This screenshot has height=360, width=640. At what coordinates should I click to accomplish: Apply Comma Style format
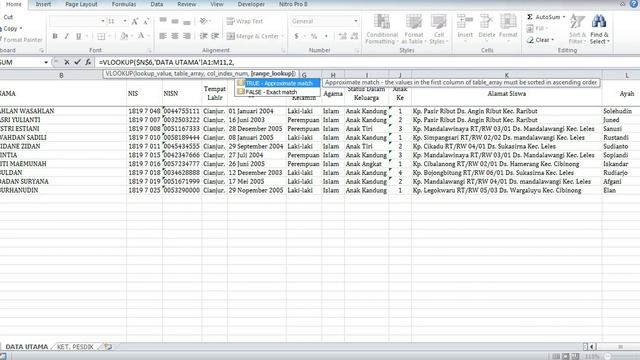pyautogui.click(x=326, y=36)
